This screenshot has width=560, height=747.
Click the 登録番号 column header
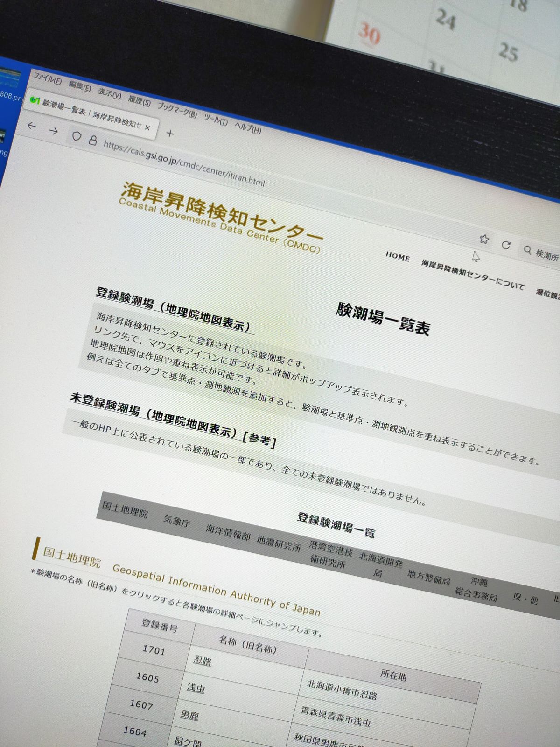click(x=160, y=625)
